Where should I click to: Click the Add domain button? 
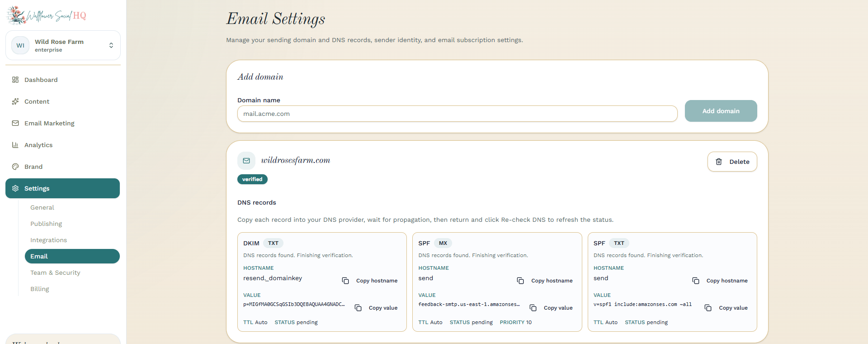click(721, 111)
